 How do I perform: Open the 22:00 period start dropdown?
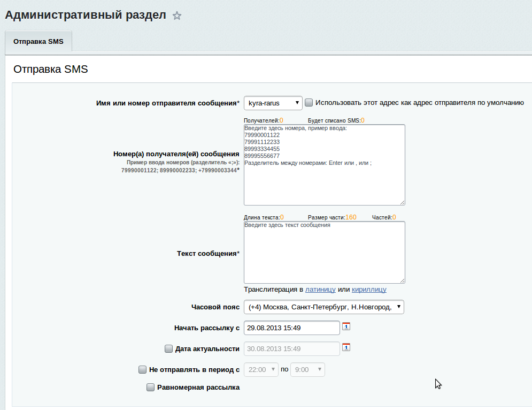pos(261,369)
